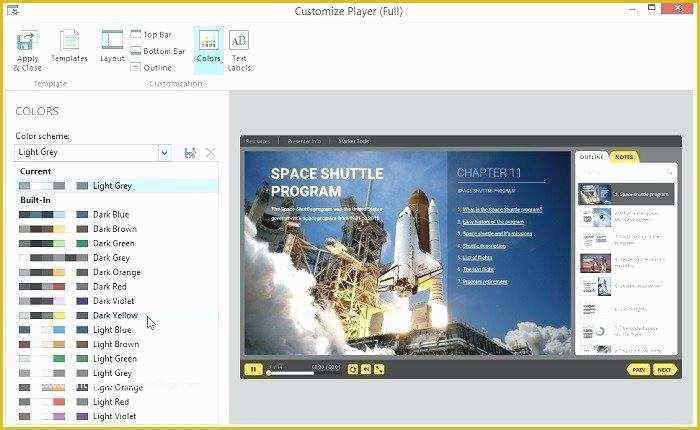Delete the color scheme with X icon
The image size is (700, 430).
coord(210,153)
